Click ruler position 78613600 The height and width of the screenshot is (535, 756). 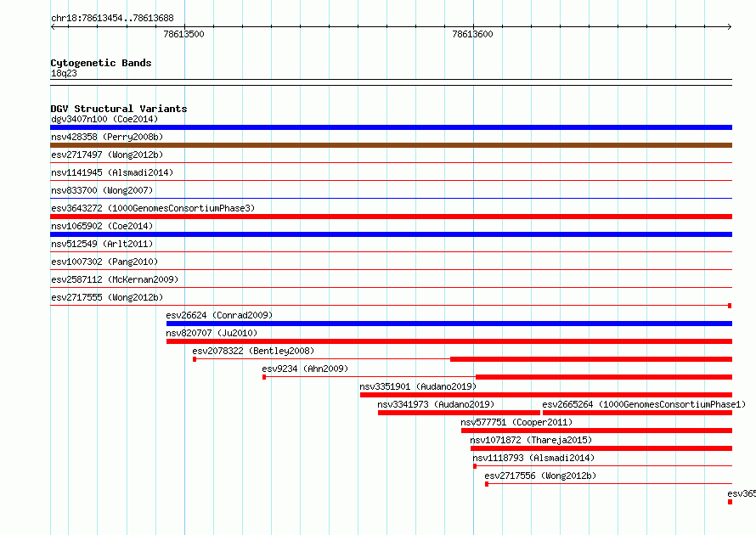click(472, 34)
